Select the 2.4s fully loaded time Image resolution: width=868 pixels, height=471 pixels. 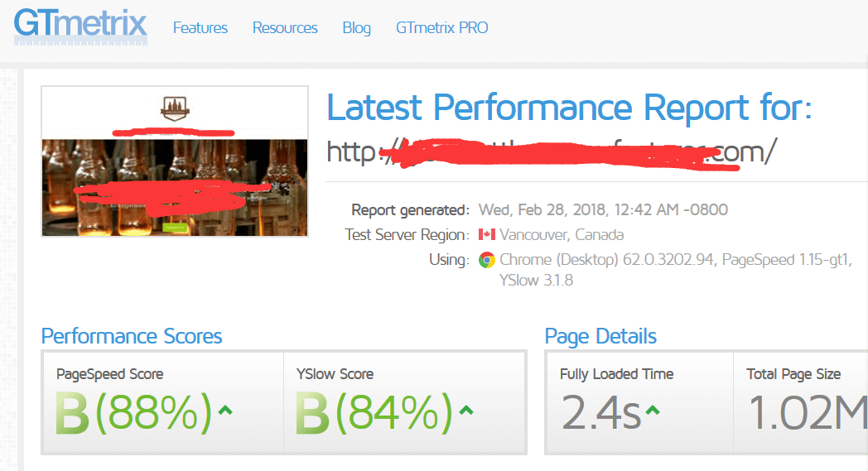point(601,412)
